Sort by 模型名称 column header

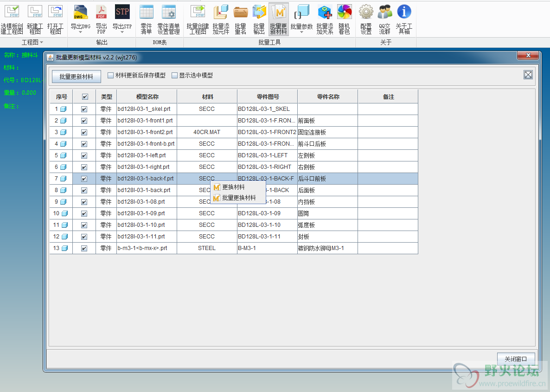[147, 97]
